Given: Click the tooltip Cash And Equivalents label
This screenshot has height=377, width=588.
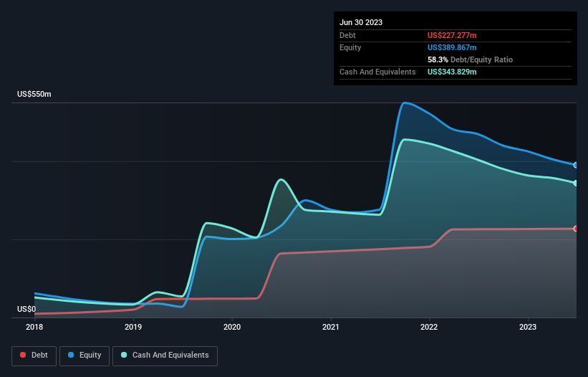Looking at the screenshot, I should [377, 72].
